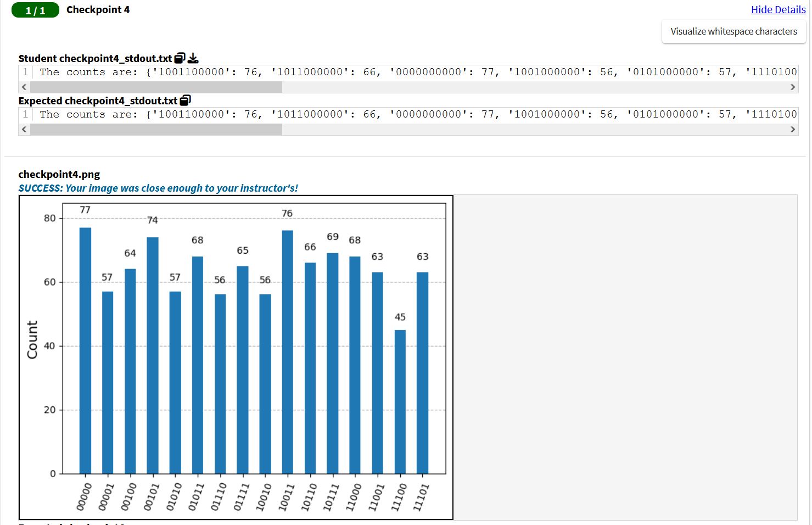Click expected output line 'The counts are'
Screen dimensions: 812x525
tap(418, 114)
